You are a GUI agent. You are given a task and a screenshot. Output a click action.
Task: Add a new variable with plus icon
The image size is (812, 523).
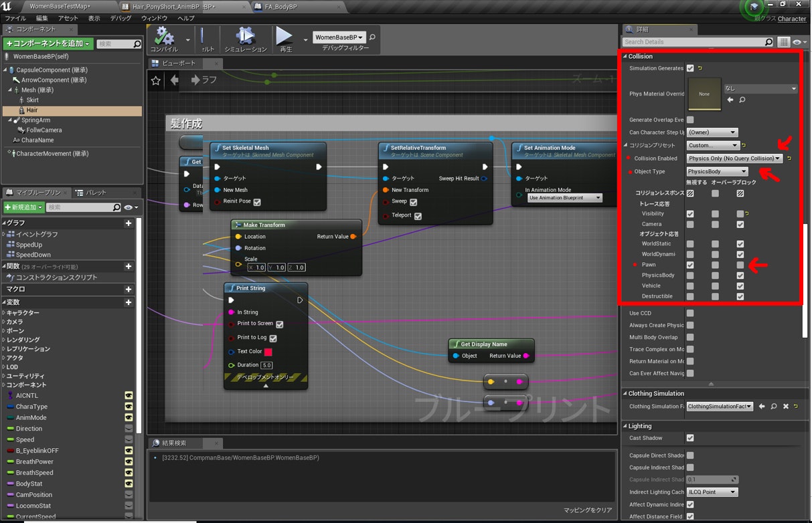click(129, 302)
